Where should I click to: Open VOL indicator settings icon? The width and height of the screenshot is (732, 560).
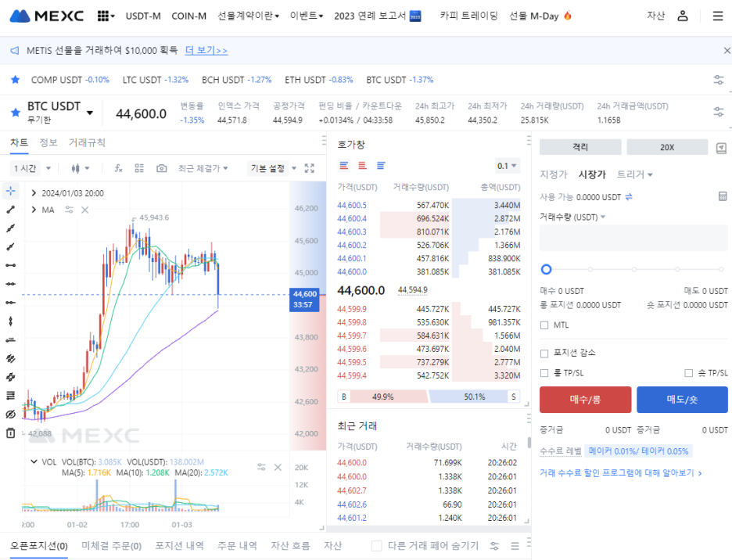click(261, 467)
